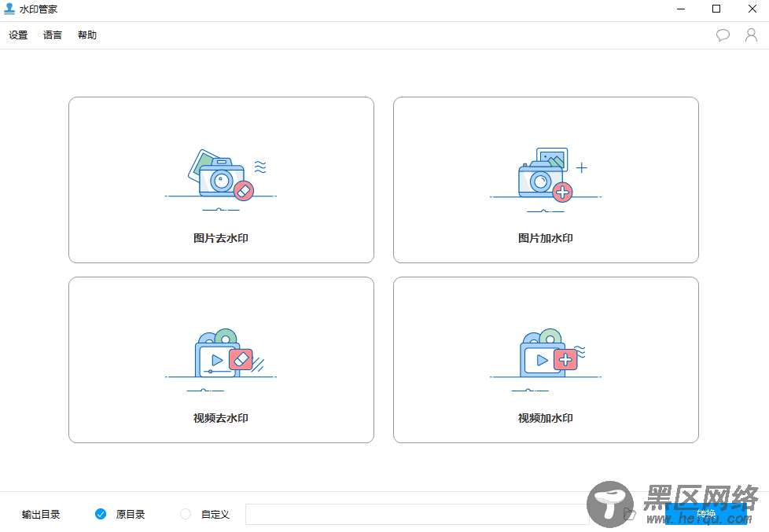Viewport: 769px width, 532px height.
Task: Open the user account icon
Action: tap(751, 35)
